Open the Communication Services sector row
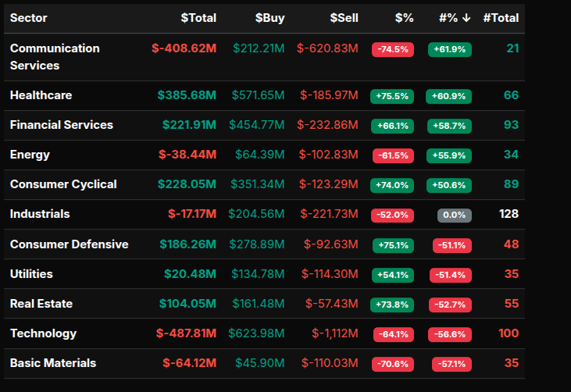This screenshot has height=392, width=571. click(x=55, y=57)
